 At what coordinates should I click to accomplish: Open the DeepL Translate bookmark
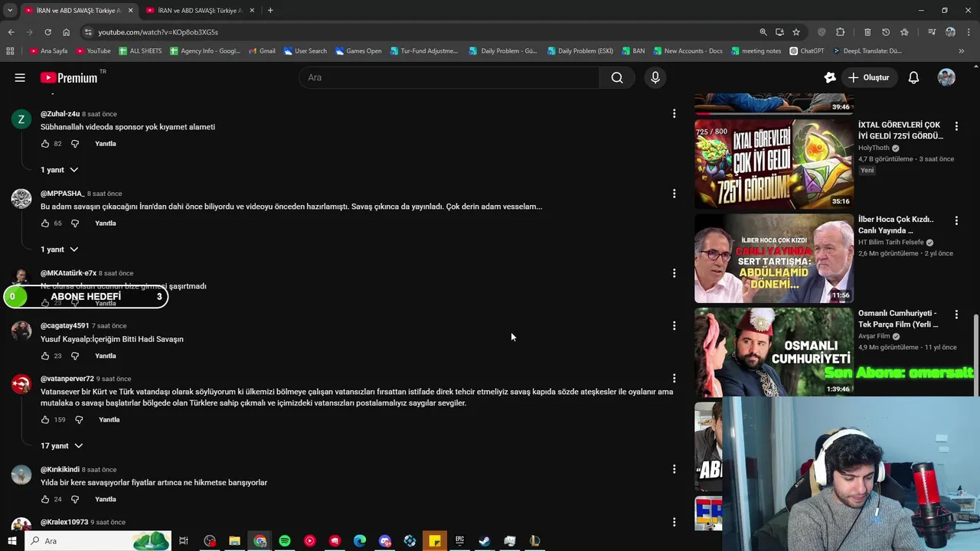pyautogui.click(x=867, y=51)
